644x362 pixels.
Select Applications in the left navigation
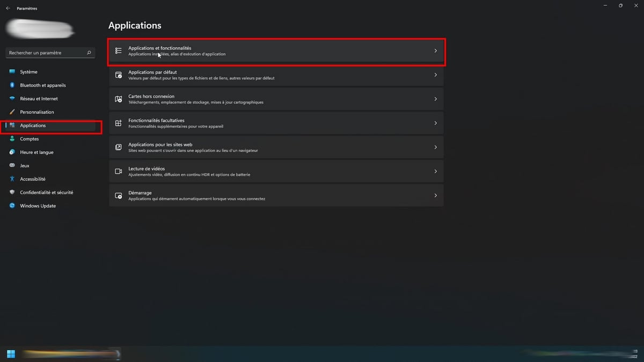coord(33,125)
